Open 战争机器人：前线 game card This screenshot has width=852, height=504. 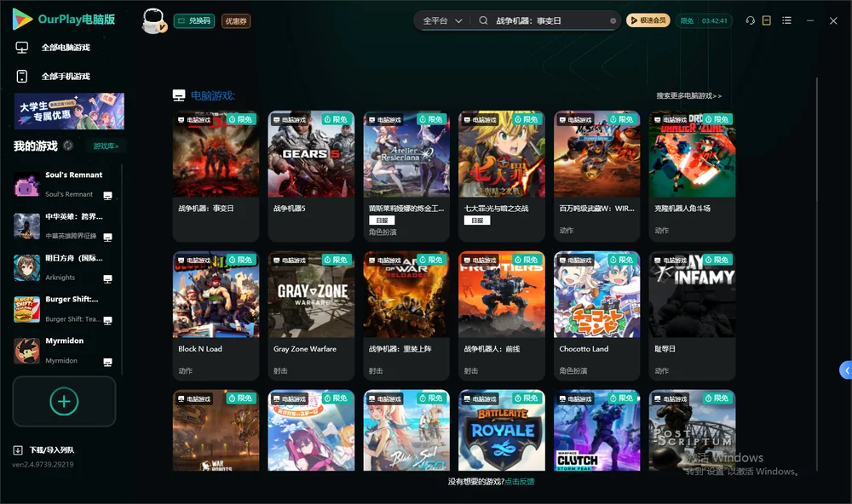coord(502,316)
